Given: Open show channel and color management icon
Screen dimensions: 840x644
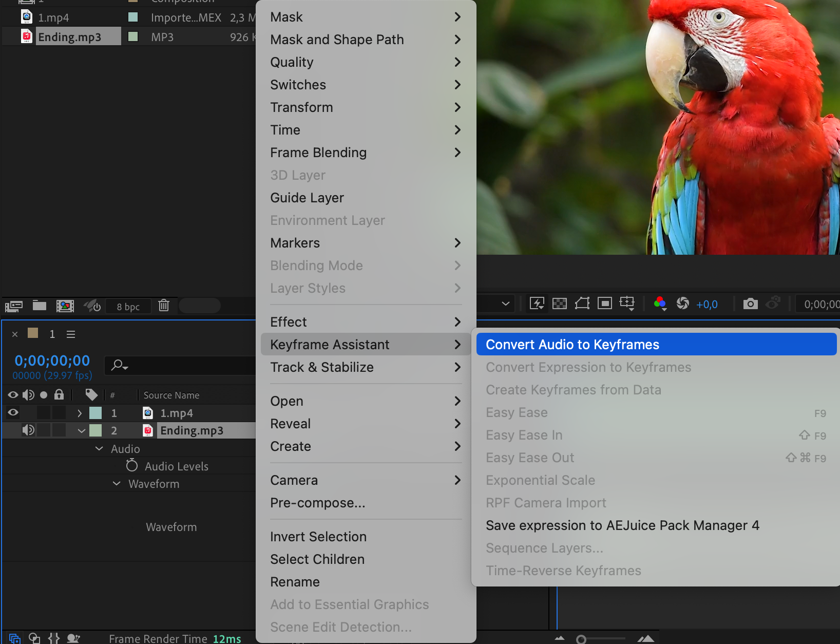Looking at the screenshot, I should [660, 304].
